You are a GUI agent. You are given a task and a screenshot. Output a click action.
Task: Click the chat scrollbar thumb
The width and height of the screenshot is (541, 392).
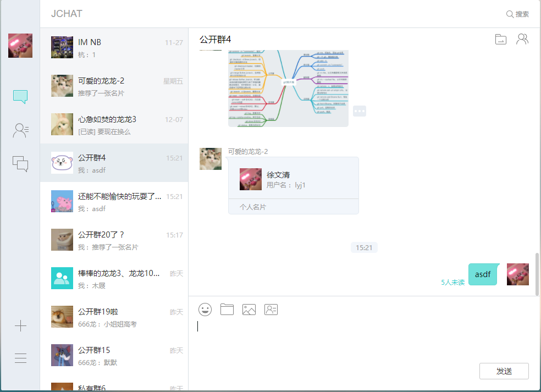[x=537, y=274]
